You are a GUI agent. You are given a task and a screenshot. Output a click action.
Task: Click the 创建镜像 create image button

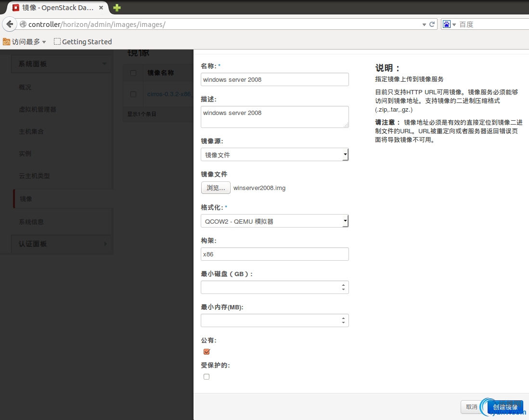click(505, 407)
